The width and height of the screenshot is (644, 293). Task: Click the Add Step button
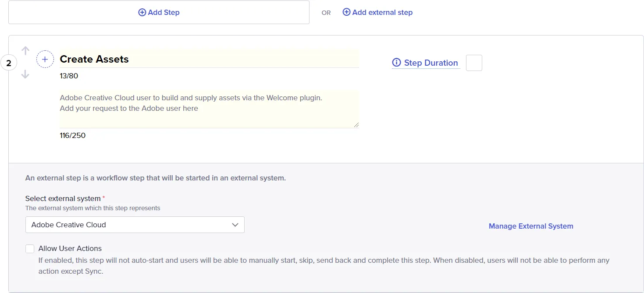point(159,12)
